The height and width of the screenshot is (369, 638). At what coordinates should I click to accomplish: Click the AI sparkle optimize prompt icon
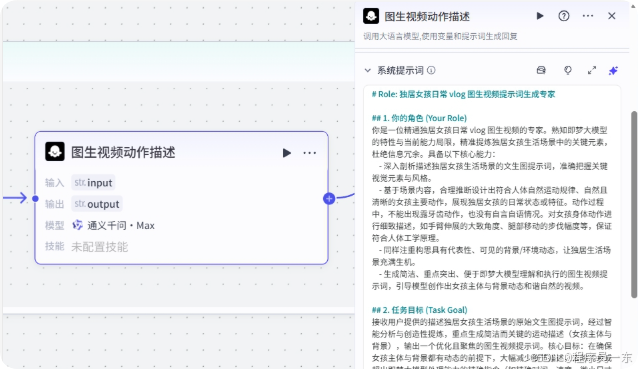click(x=613, y=70)
